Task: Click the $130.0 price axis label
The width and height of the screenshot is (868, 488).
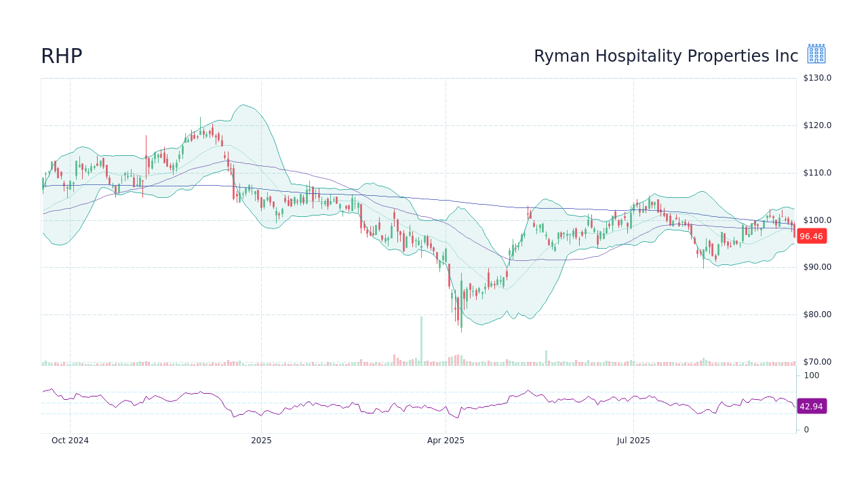Action: (817, 78)
